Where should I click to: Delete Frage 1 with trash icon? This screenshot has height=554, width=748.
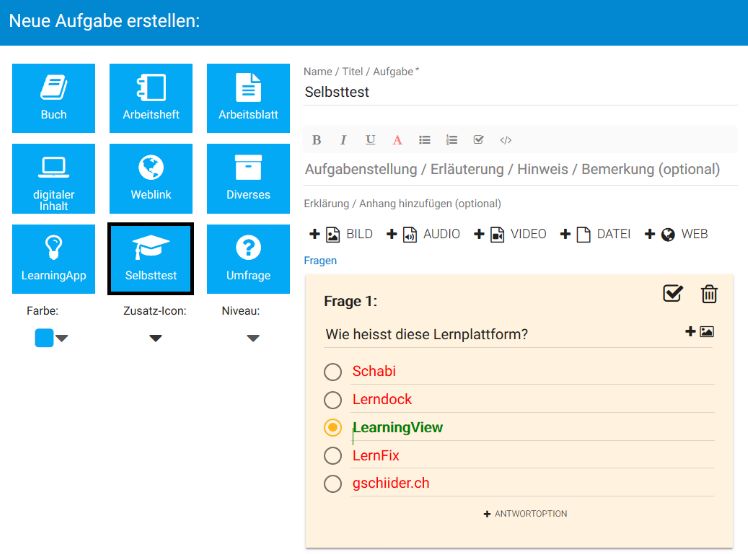[x=709, y=293]
